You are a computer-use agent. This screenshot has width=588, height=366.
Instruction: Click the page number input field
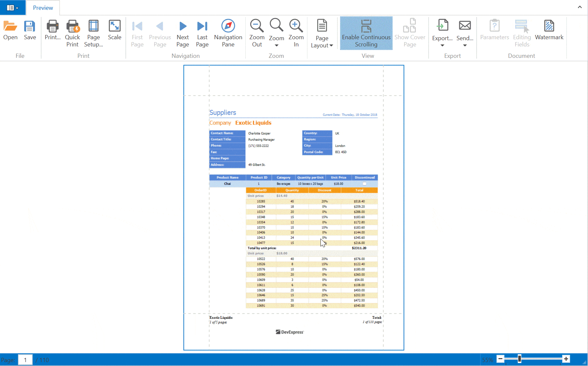tap(25, 360)
